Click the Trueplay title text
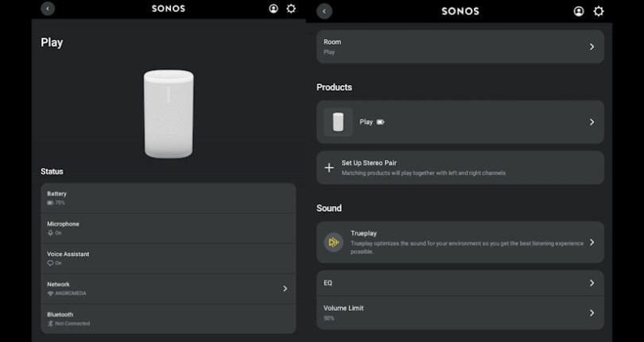Image resolution: width=644 pixels, height=342 pixels. 363,233
